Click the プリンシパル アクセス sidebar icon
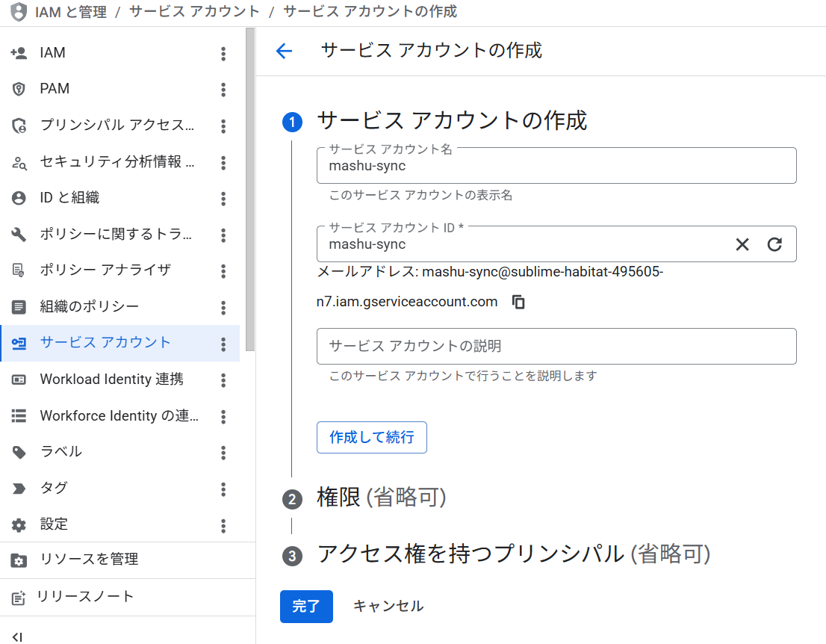The width and height of the screenshot is (826, 644). click(19, 126)
